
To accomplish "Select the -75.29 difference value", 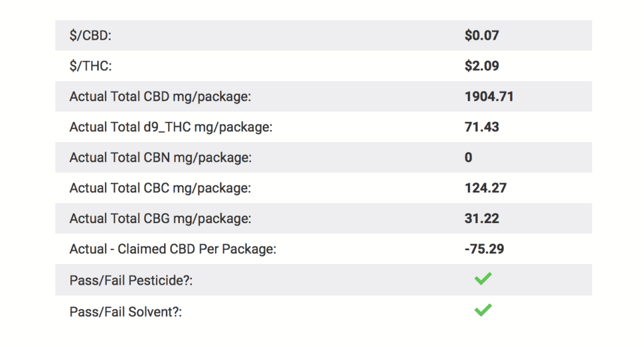I will [x=484, y=249].
